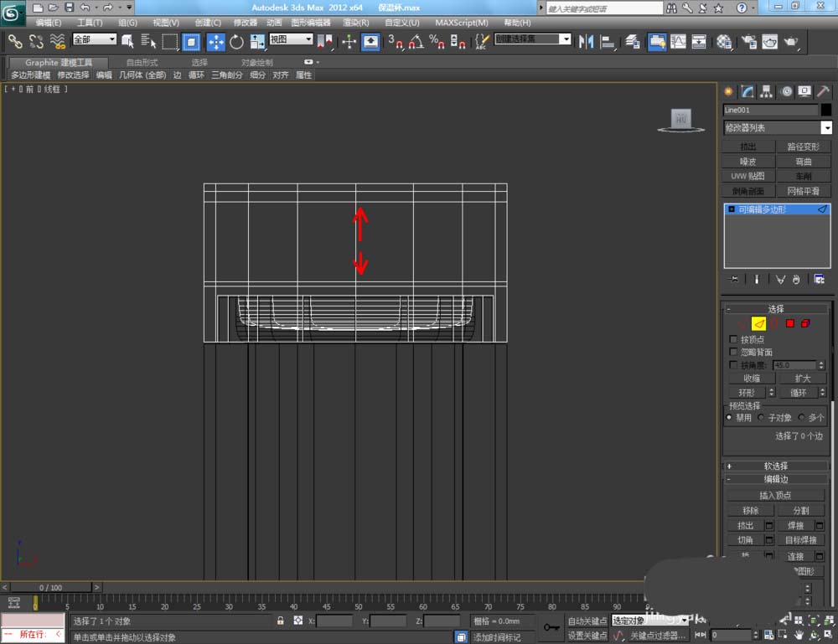Switch to the 自由形式 ribbon tab
Viewport: 838px width, 644px height.
[141, 63]
